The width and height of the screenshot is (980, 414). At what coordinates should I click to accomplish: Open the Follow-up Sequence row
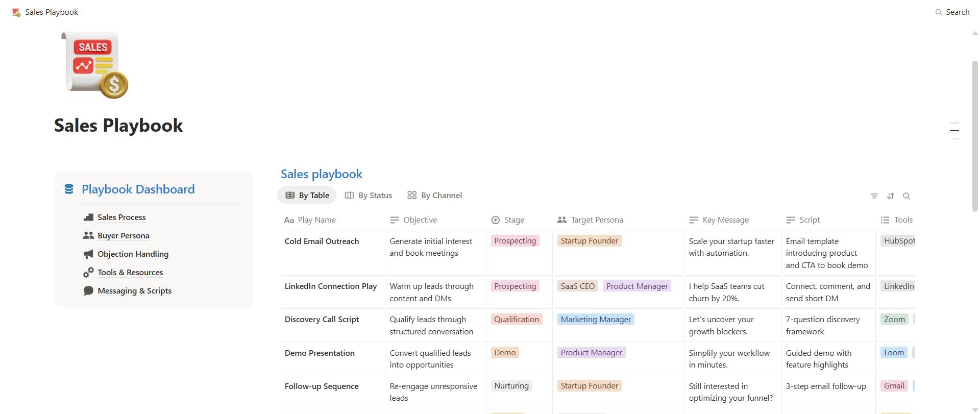coord(322,386)
